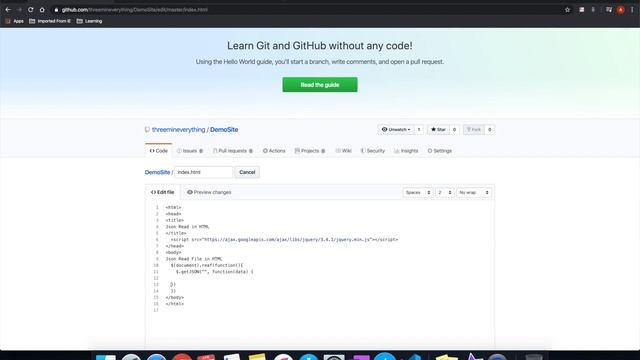Open the DemoSite repository title link
Screen dimensions: 640x360
224,130
